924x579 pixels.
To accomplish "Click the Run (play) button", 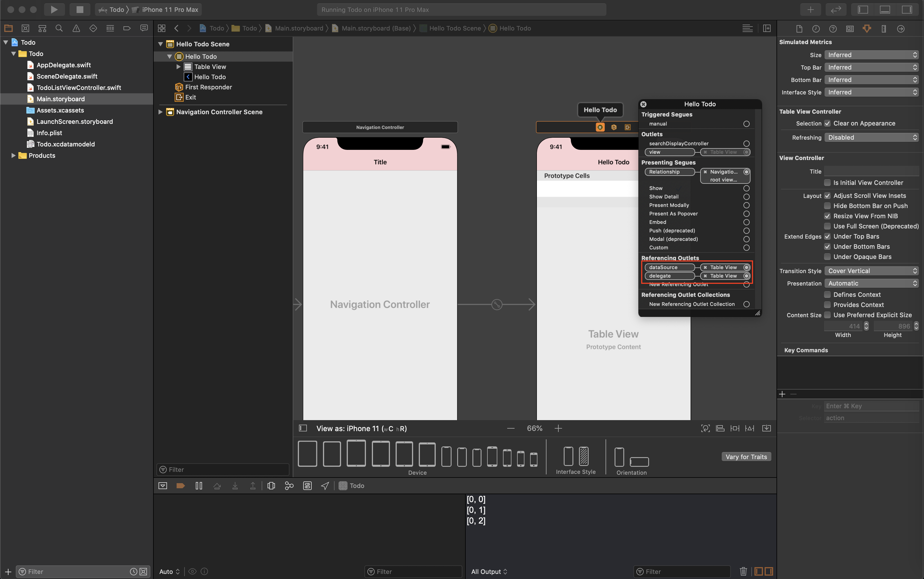I will click(x=54, y=10).
